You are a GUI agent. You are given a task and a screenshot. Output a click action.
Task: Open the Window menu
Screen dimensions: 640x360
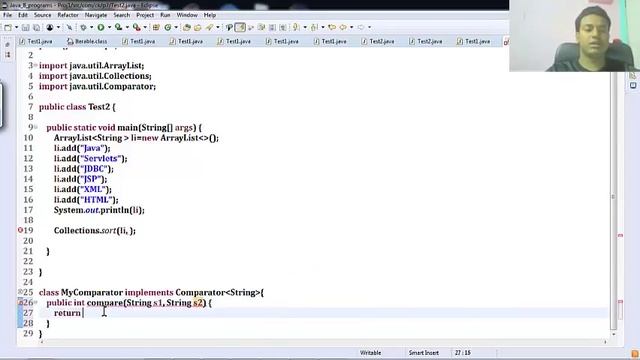pyautogui.click(x=187, y=15)
